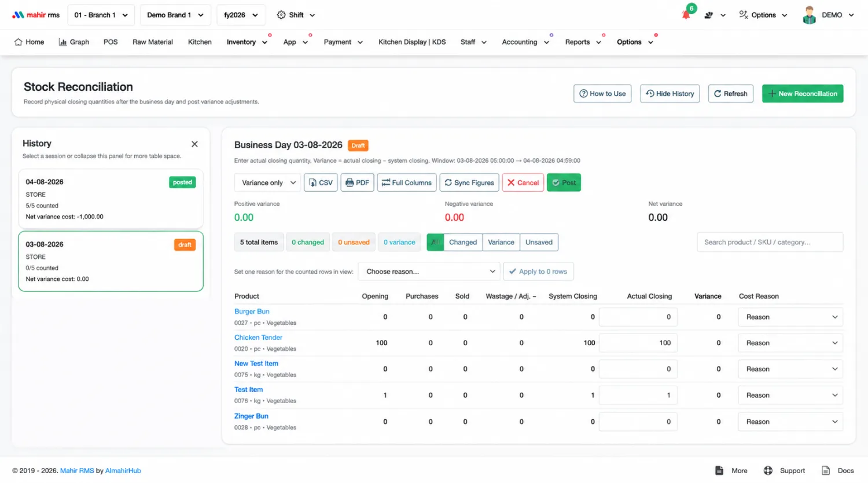Open the Reason dropdown for Burger Bun
Image resolution: width=868 pixels, height=483 pixels.
coord(790,317)
